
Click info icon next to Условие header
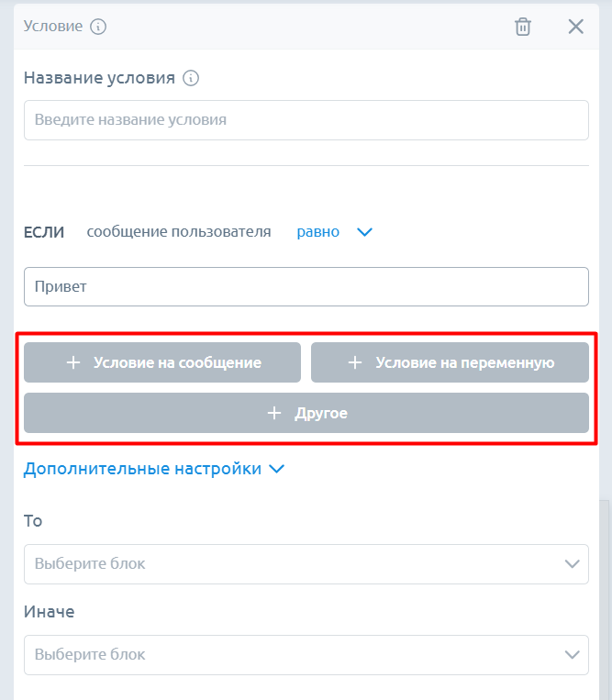coord(98,27)
